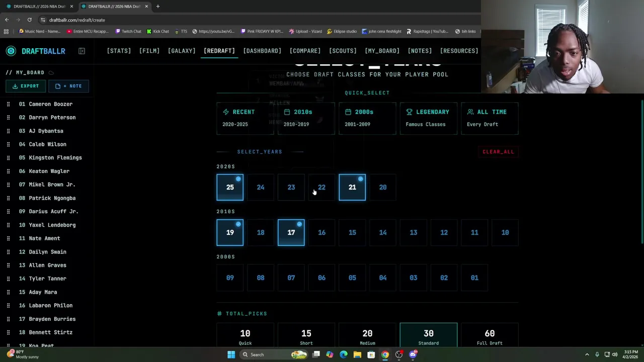Open the Windows Start menu
This screenshot has width=644, height=362.
(x=231, y=354)
